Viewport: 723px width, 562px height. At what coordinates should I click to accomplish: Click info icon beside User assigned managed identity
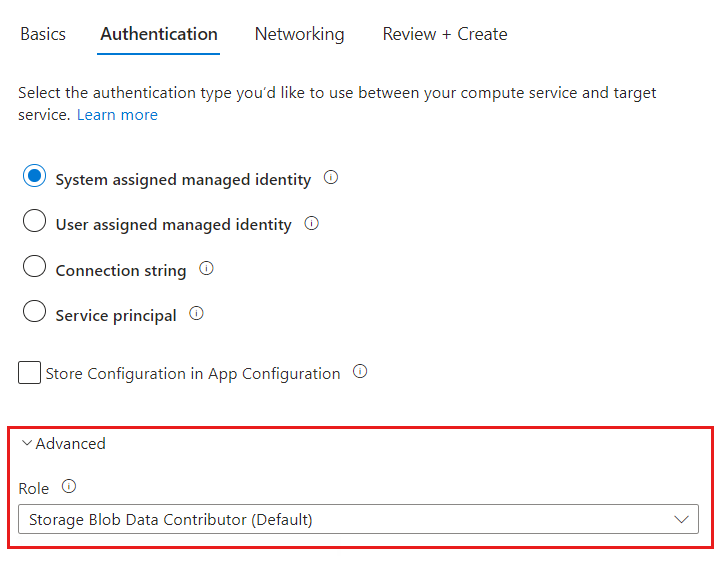coord(311,224)
